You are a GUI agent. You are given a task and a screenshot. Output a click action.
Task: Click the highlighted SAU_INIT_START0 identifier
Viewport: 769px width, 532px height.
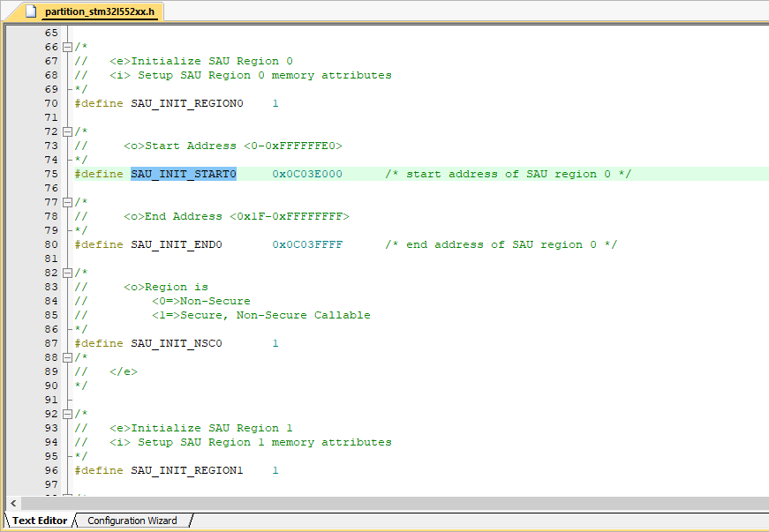(184, 174)
